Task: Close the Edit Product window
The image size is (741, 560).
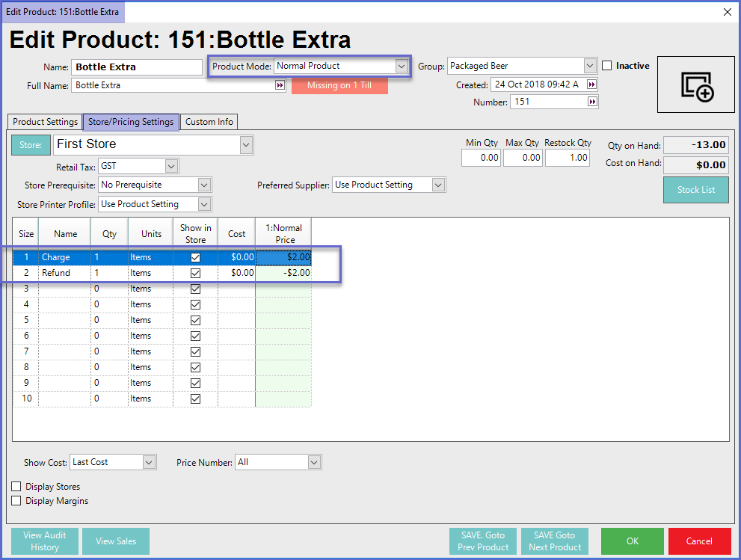Action: coord(727,11)
